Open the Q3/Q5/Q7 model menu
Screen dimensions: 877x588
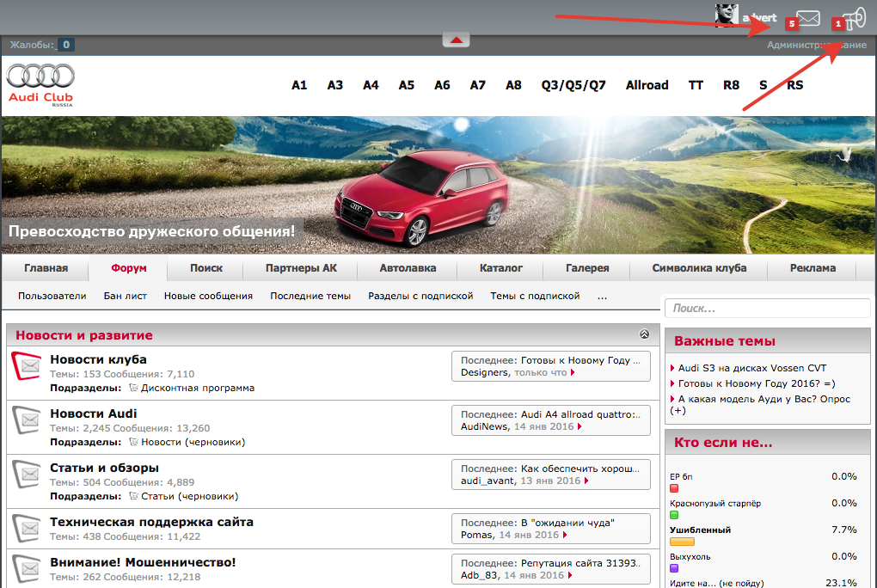coord(573,85)
